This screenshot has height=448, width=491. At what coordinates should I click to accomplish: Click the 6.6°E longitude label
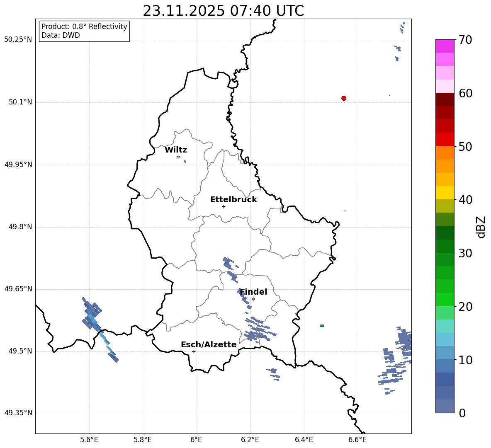pos(357,440)
